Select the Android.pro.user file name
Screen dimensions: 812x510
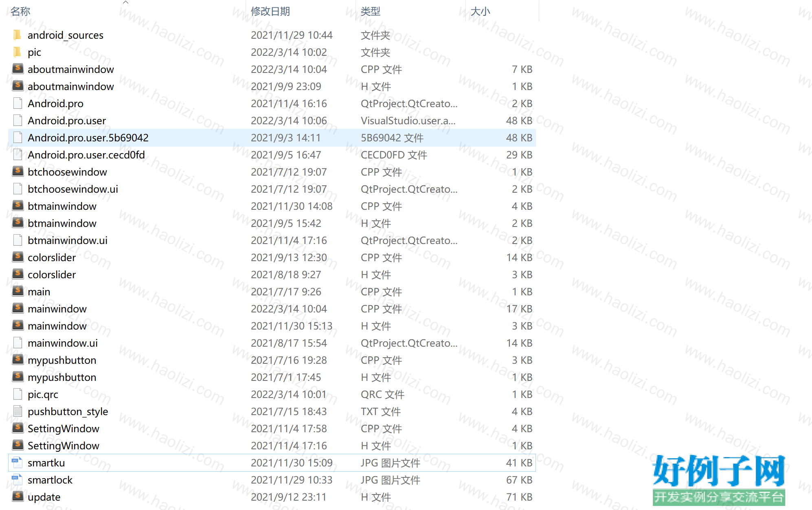pos(67,121)
